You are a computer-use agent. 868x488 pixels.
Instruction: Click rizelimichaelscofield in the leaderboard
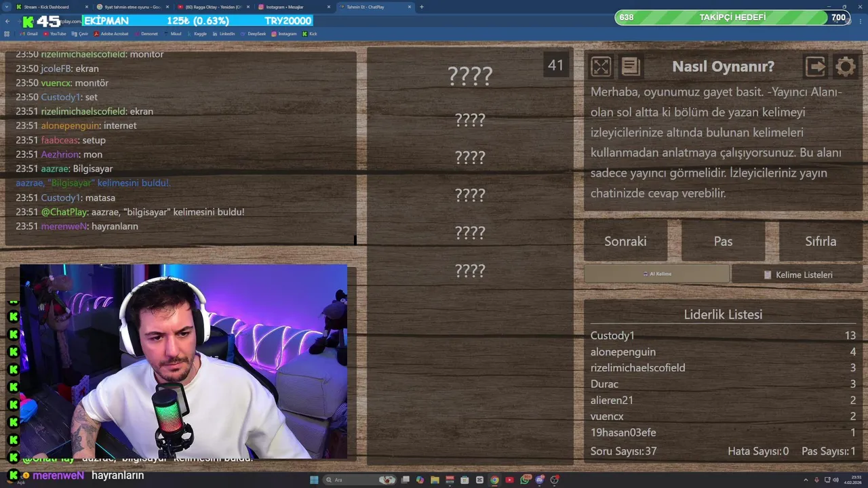pos(637,368)
